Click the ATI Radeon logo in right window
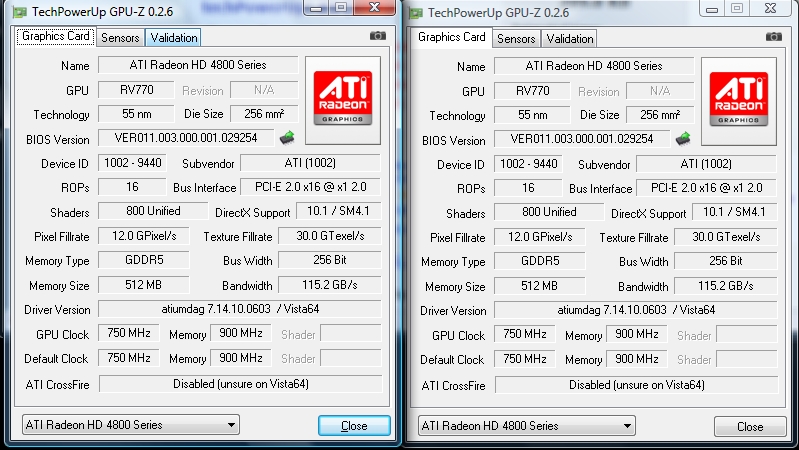The width and height of the screenshot is (799, 450). tap(738, 101)
